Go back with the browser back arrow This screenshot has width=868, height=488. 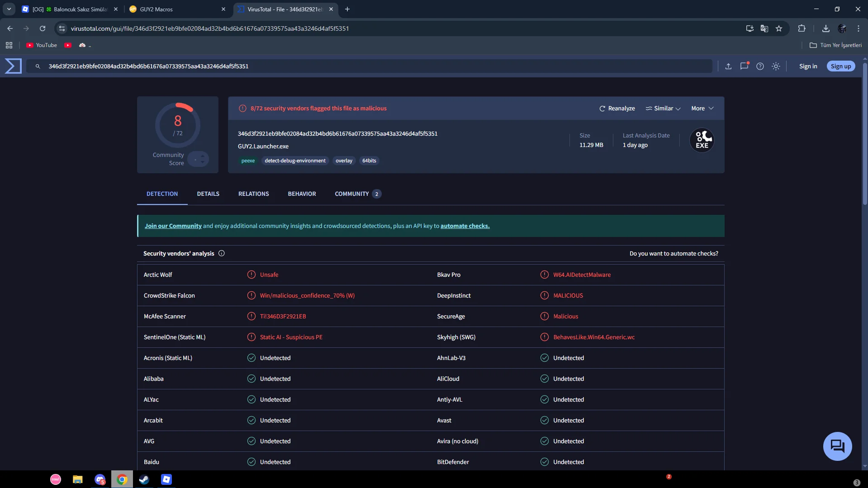[x=10, y=28]
